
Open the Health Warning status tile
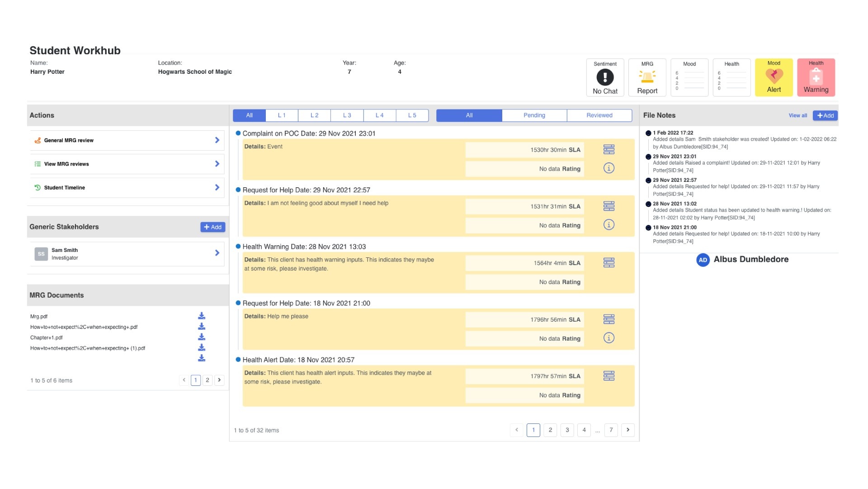coord(816,77)
